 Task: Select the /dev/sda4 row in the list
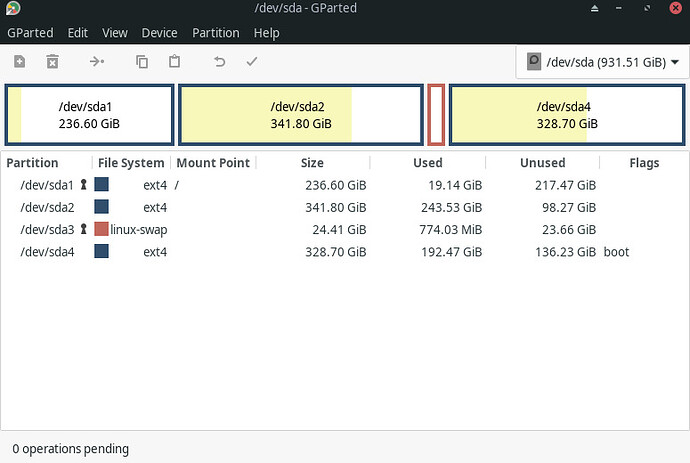[x=345, y=252]
